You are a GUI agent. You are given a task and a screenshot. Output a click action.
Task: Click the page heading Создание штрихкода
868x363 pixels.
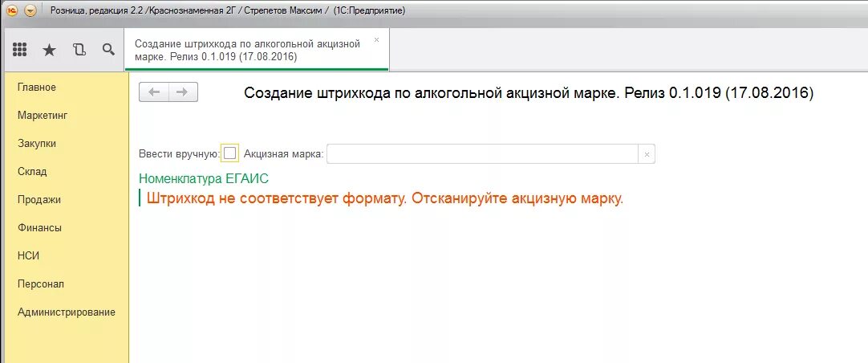click(529, 92)
